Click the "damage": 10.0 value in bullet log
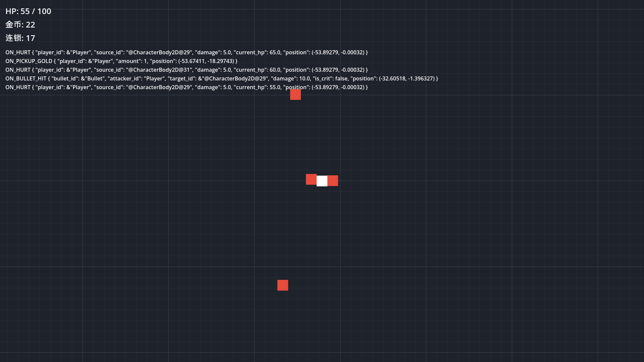Image resolution: width=644 pixels, height=362 pixels. coord(290,78)
